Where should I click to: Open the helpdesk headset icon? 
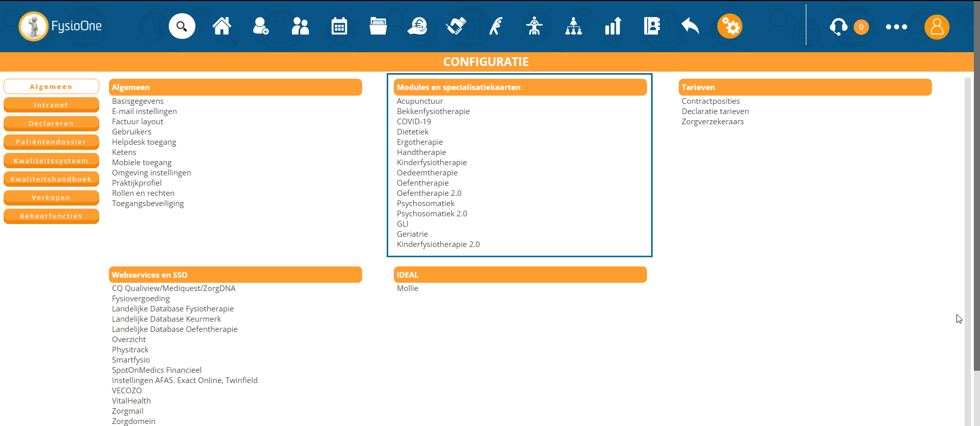(838, 27)
